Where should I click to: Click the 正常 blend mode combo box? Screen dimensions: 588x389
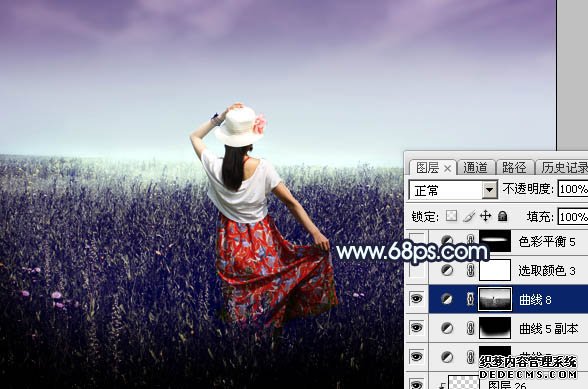tap(453, 190)
